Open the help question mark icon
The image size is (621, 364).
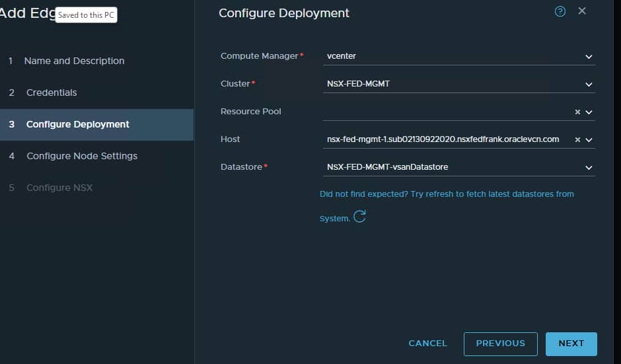pos(560,11)
